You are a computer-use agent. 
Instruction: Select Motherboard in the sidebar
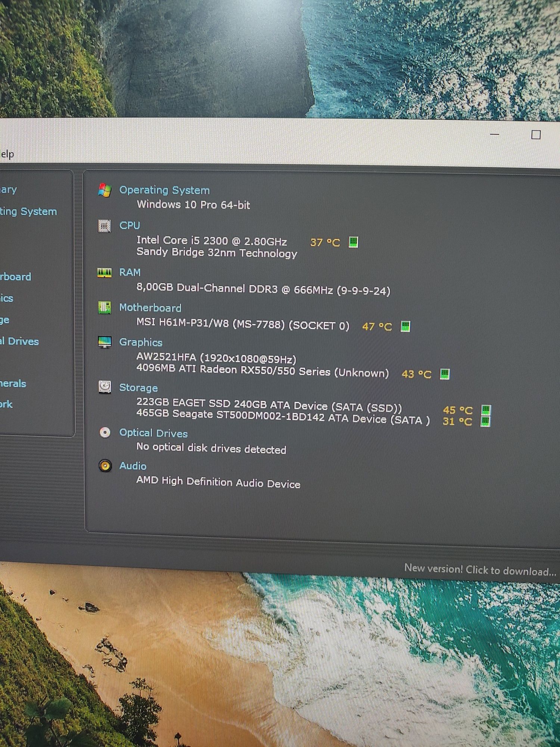15,277
